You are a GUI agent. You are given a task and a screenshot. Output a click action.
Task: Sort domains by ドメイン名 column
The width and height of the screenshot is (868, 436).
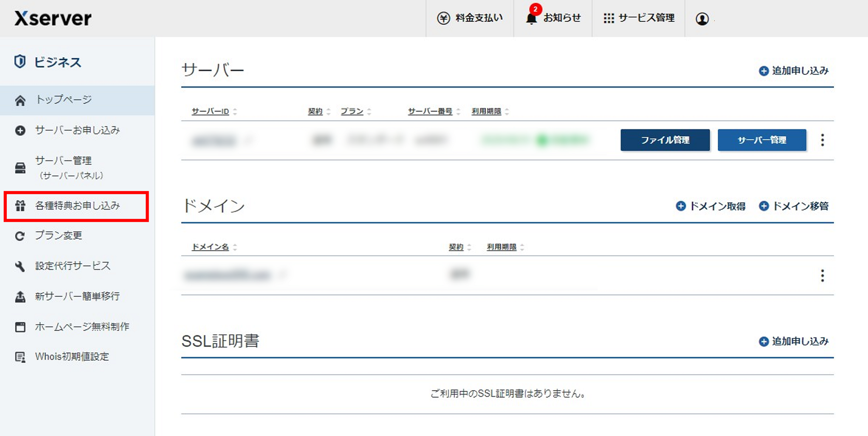point(210,247)
